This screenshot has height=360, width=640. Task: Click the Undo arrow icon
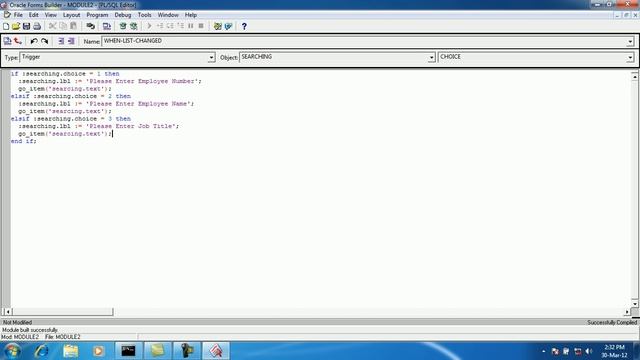click(x=34, y=41)
